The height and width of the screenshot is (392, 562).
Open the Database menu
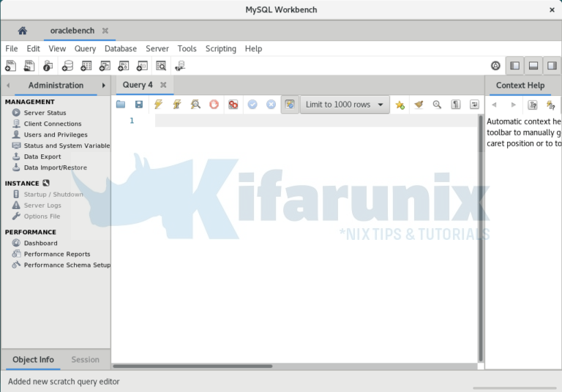[x=121, y=48]
